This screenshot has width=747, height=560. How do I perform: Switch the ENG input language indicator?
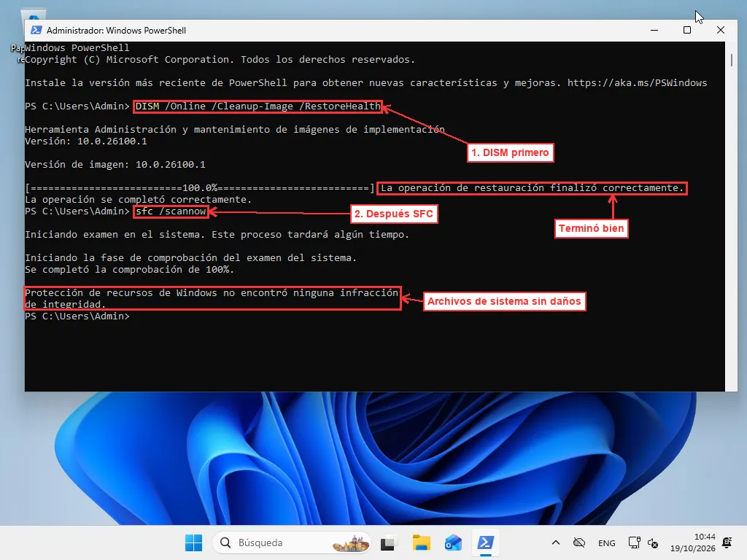(x=606, y=542)
